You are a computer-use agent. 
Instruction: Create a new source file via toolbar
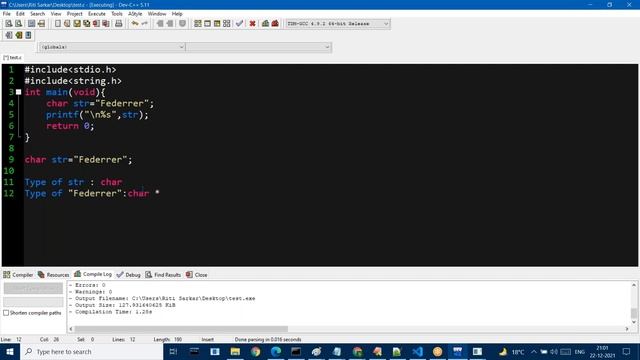coord(58,24)
